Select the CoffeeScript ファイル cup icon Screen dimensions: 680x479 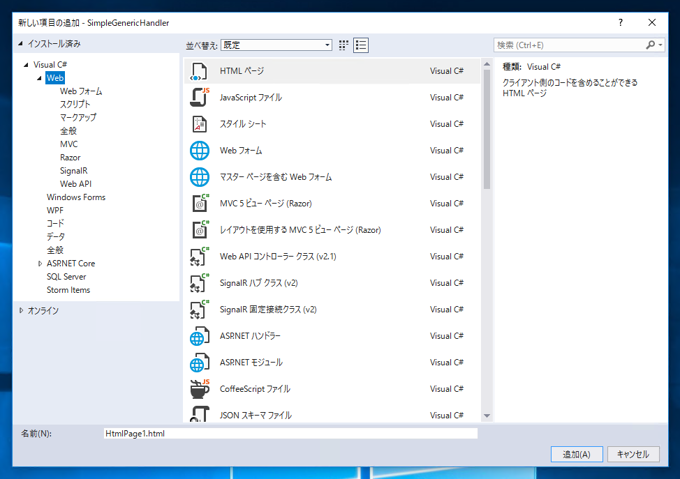(x=199, y=389)
